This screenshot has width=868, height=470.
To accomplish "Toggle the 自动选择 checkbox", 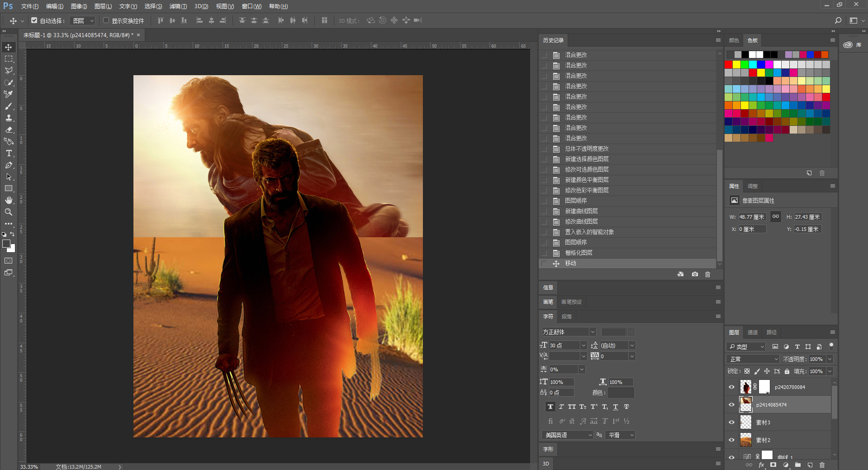I will [x=34, y=20].
